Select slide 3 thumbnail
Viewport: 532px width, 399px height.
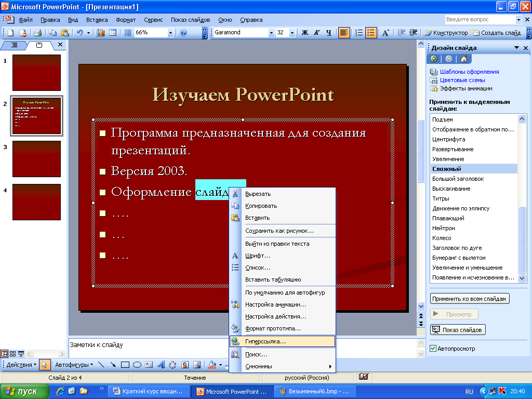coord(37,159)
